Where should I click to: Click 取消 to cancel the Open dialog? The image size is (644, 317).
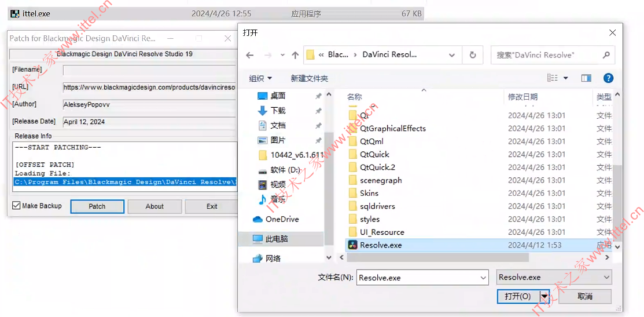(x=585, y=296)
